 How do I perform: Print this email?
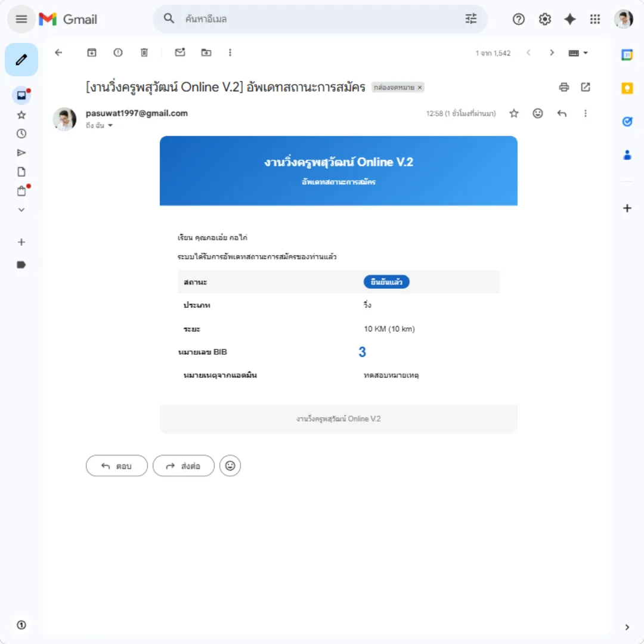[564, 87]
